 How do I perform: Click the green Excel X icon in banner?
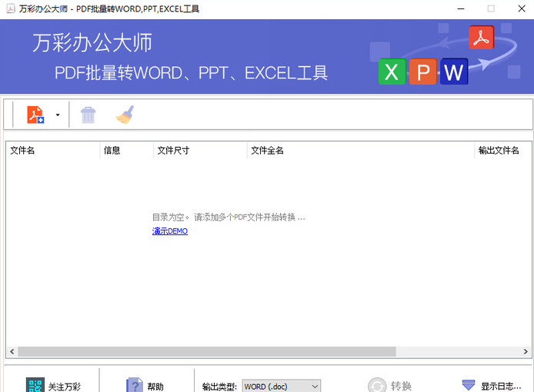tap(392, 72)
